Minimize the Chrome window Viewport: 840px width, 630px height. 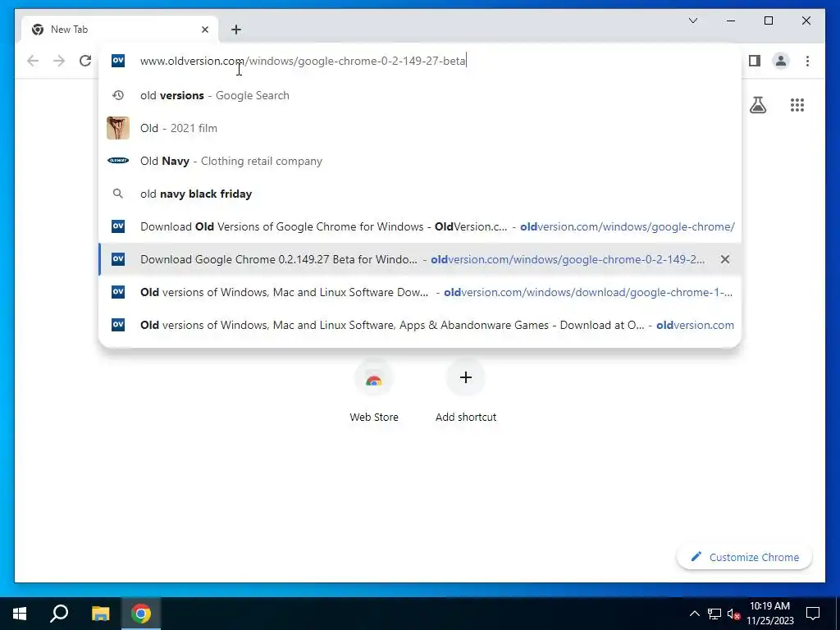coord(731,21)
